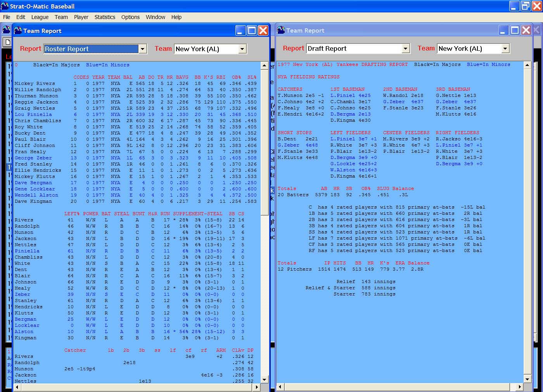Click Mickey Rivers roster row
Image resolution: width=543 pixels, height=392 pixels.
135,83
